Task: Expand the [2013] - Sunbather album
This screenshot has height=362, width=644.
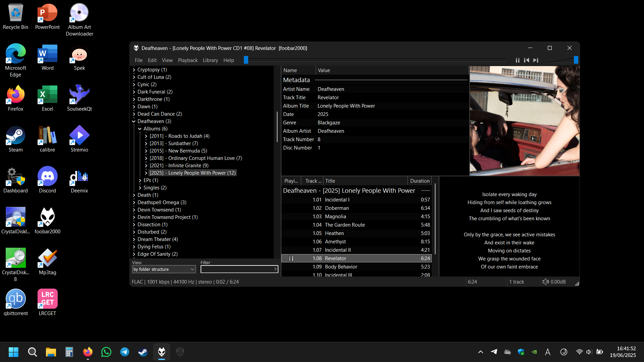Action: (x=146, y=143)
